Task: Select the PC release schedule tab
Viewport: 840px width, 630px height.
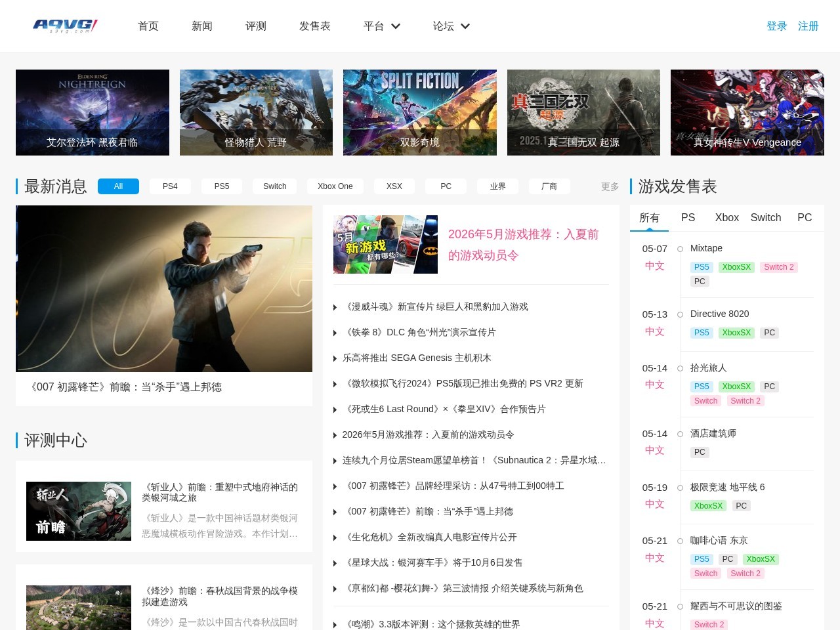Action: (805, 218)
